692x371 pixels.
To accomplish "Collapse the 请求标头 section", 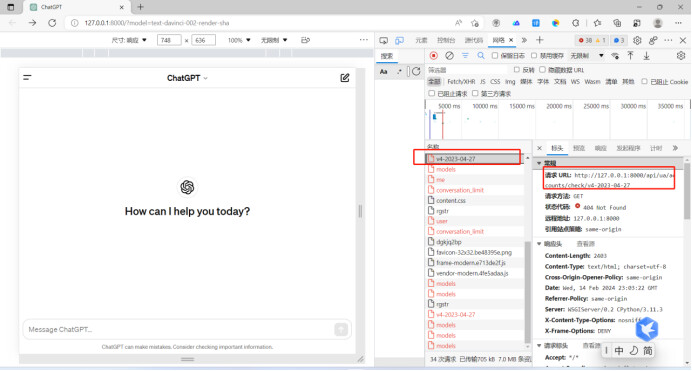I will [x=539, y=345].
